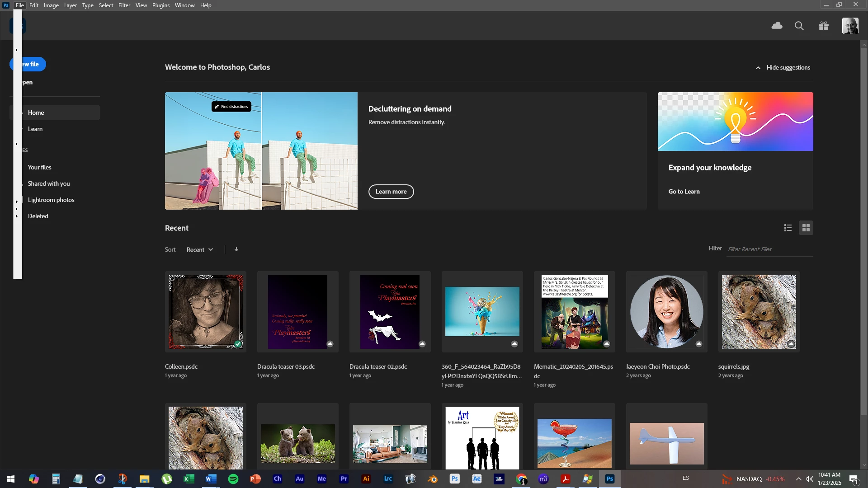Switch to grid view of recent files
This screenshot has width=868, height=488.
pos(806,228)
